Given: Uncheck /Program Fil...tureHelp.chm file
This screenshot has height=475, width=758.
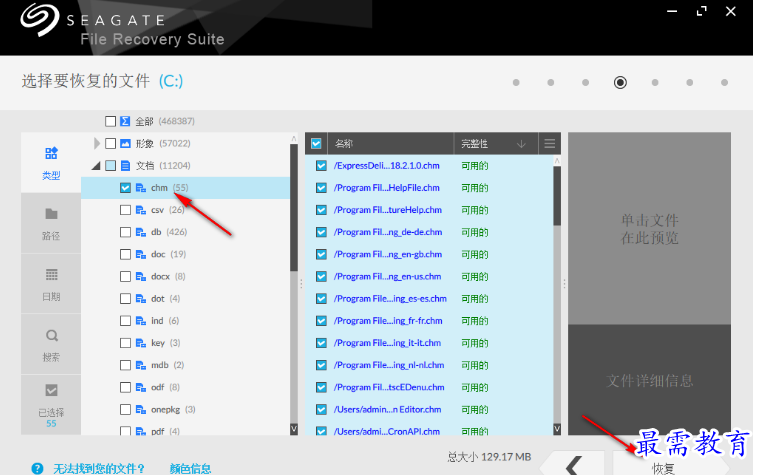Looking at the screenshot, I should pos(321,210).
